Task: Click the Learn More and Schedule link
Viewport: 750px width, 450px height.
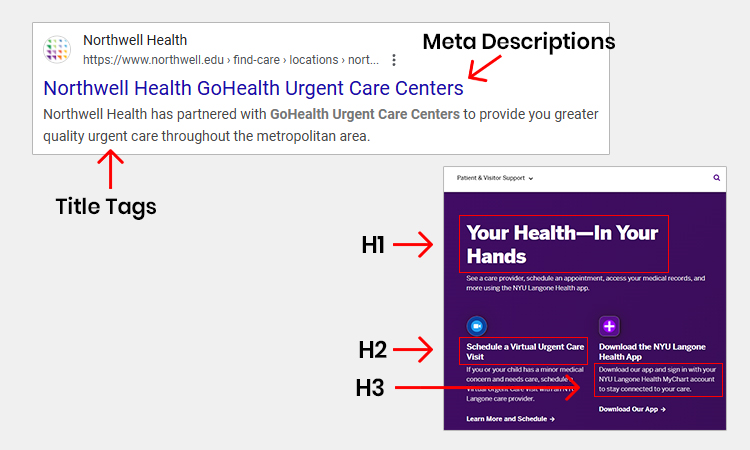Action: tap(510, 419)
